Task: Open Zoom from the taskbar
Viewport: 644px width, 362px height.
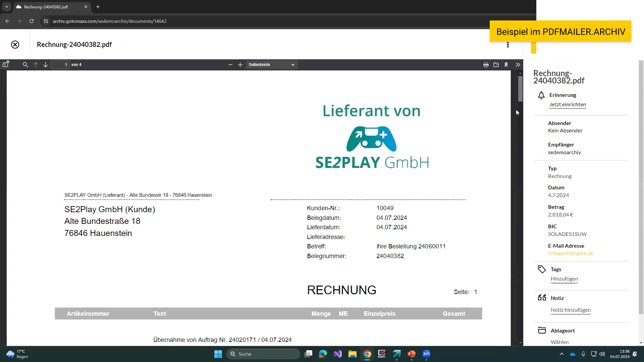Action: [426, 354]
